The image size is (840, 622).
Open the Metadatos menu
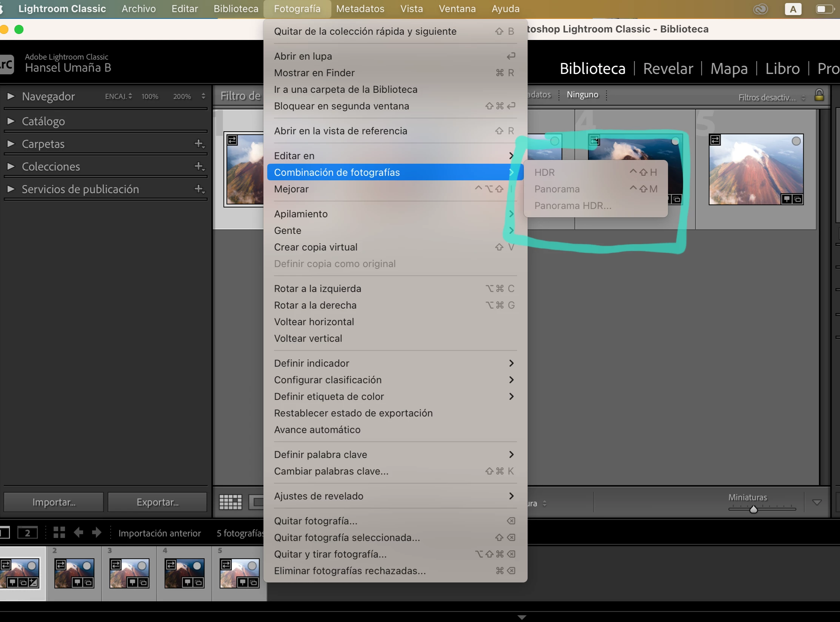click(360, 9)
